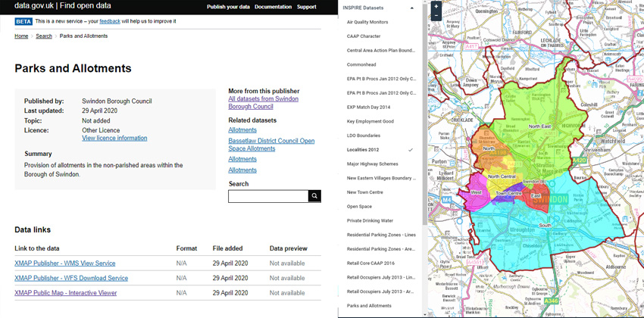Image resolution: width=644 pixels, height=318 pixels.
Task: Open XMAP Publisher - WMS View Service
Action: pyautogui.click(x=65, y=263)
